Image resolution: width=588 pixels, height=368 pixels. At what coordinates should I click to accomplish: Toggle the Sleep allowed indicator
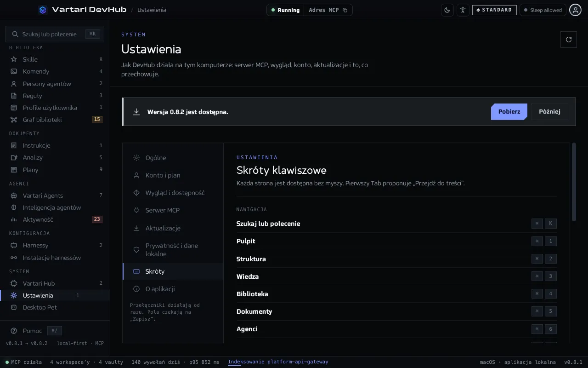click(x=543, y=10)
